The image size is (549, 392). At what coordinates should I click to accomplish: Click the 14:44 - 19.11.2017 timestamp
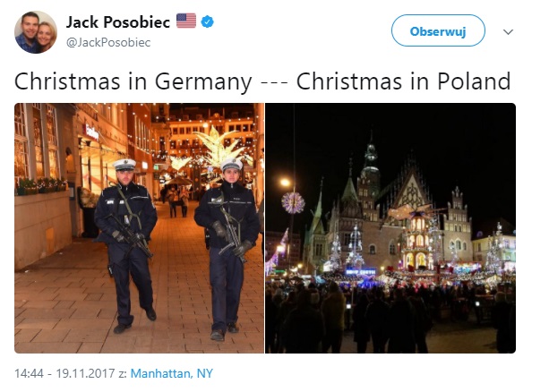[x=64, y=373]
